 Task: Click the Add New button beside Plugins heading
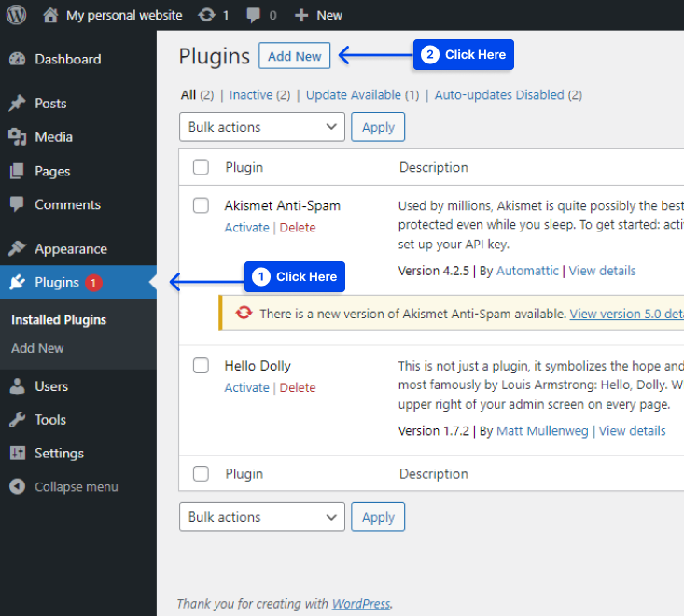(294, 56)
